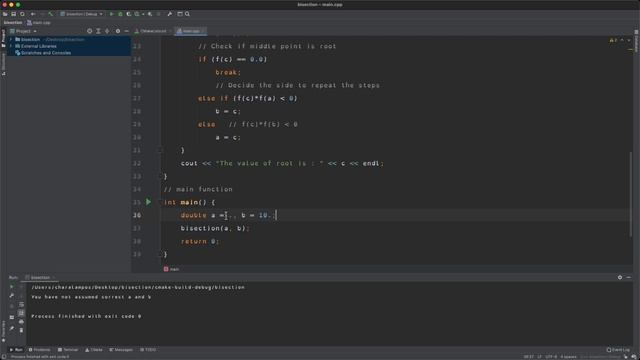Screen dimensions: 640x360
Task: Click the editor vertical scrollbar
Action: tap(631, 194)
